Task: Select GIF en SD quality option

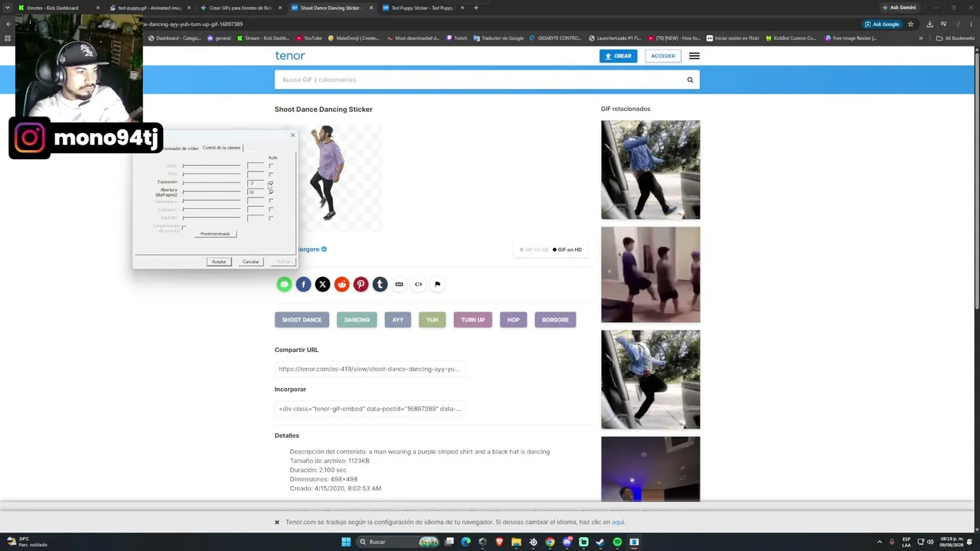Action: (534, 249)
